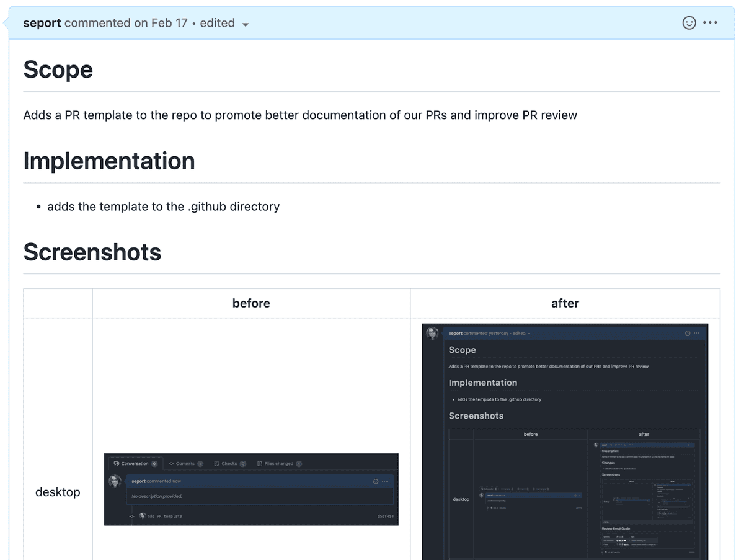Image resolution: width=744 pixels, height=560 pixels.
Task: Click the 'after' column header in the table
Action: click(565, 303)
